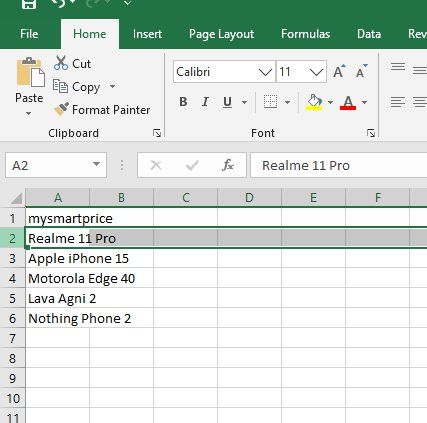
Task: Click cell containing Realme 11 Pro
Action: (58, 238)
